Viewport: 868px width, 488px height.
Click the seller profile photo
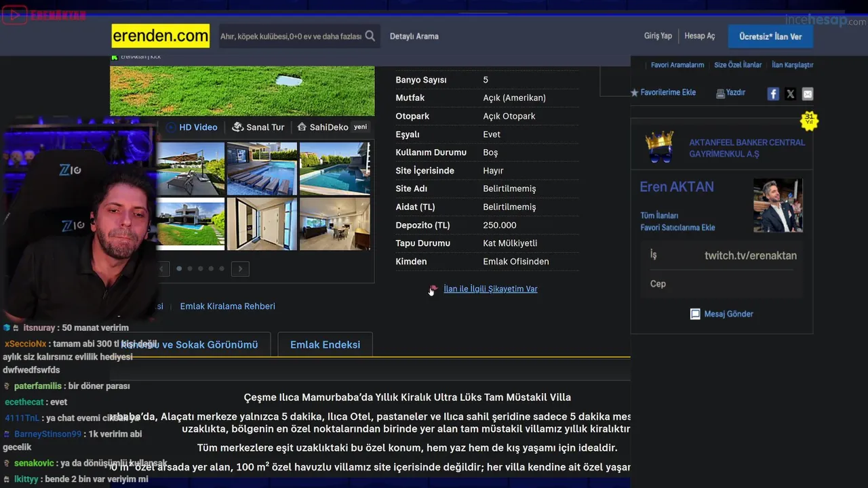778,205
